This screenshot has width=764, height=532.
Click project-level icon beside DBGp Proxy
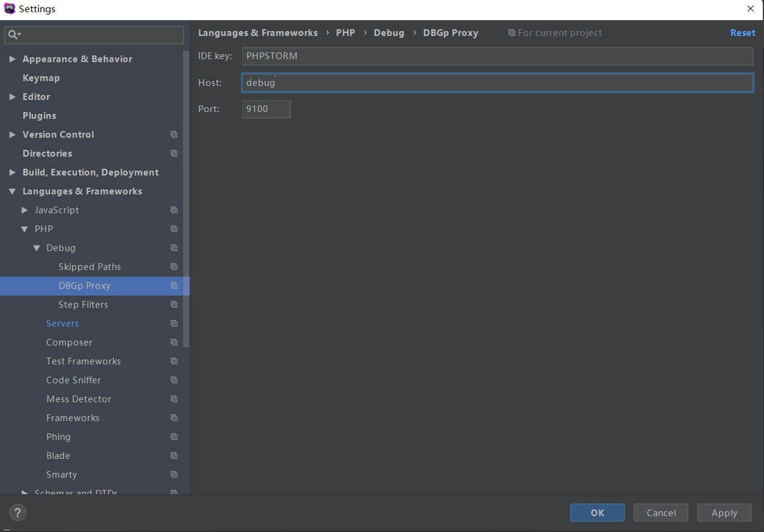(x=174, y=286)
